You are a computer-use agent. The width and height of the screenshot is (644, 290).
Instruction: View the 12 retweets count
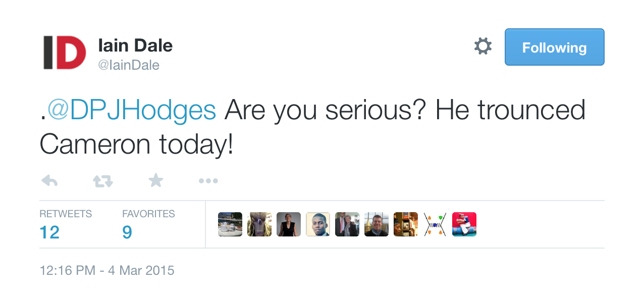(x=49, y=232)
